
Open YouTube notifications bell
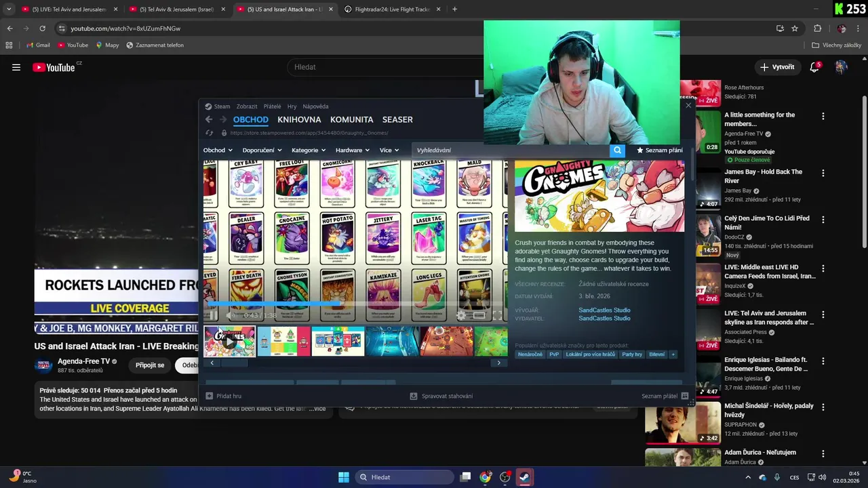pyautogui.click(x=814, y=67)
